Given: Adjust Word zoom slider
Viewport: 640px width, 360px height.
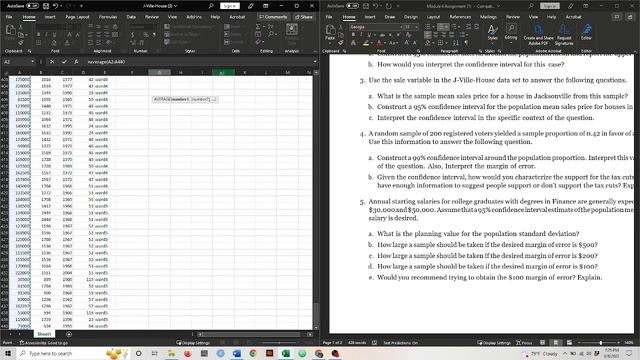Looking at the screenshot, I should (600, 343).
